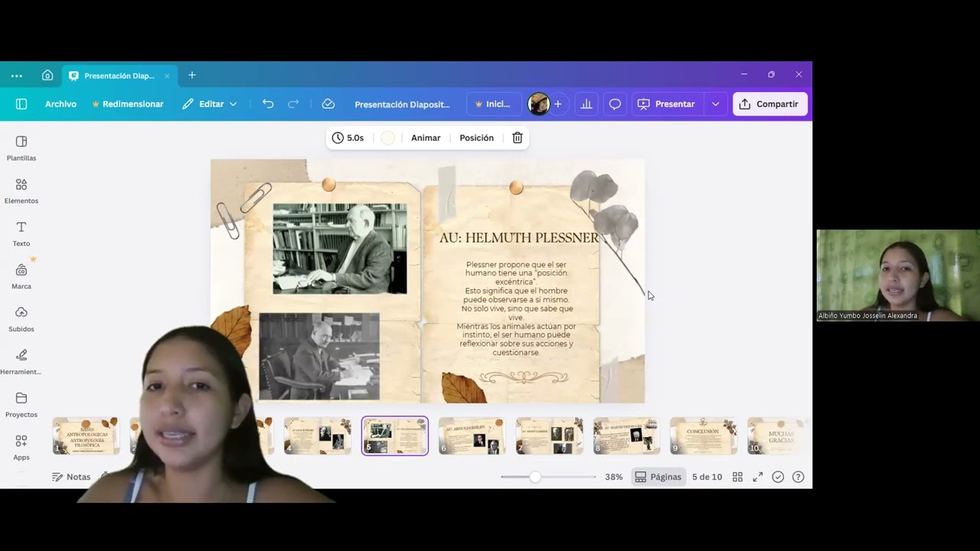Screen dimensions: 980x551
Task: Click the Inici premium trial button
Action: (x=493, y=104)
